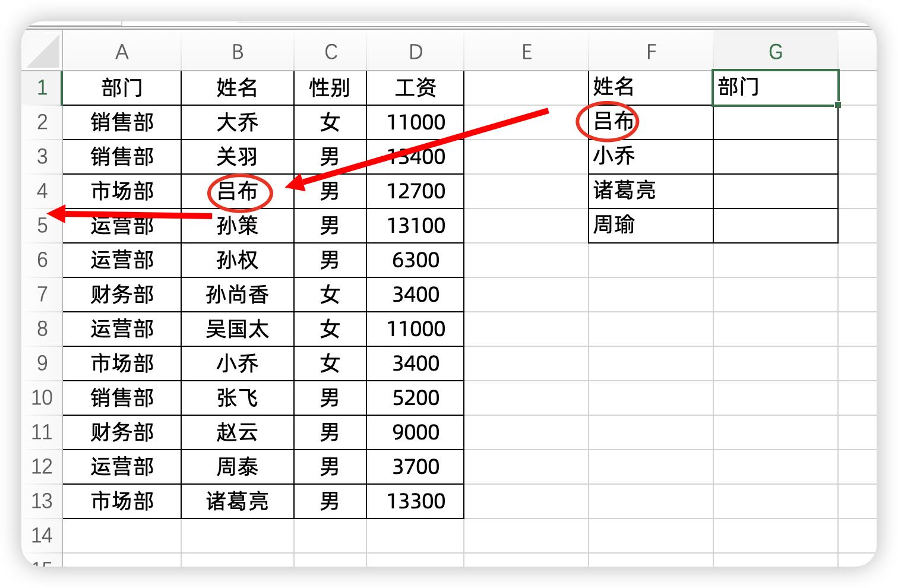Click cell F2 containing 吕布
This screenshot has width=898, height=588.
[x=651, y=122]
